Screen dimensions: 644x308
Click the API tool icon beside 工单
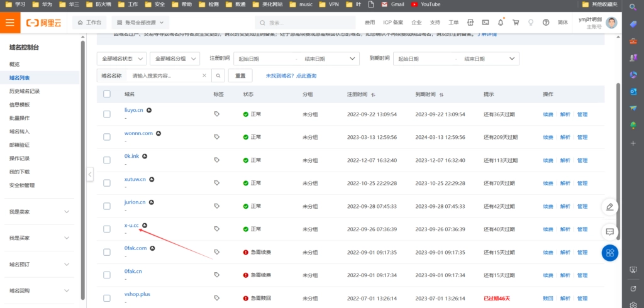pyautogui.click(x=470, y=23)
